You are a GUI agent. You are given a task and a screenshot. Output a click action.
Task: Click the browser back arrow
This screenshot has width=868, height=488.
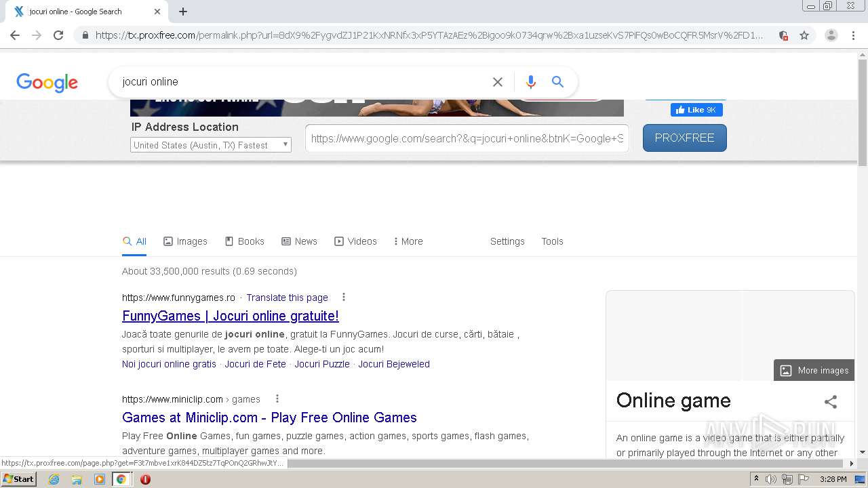point(15,35)
